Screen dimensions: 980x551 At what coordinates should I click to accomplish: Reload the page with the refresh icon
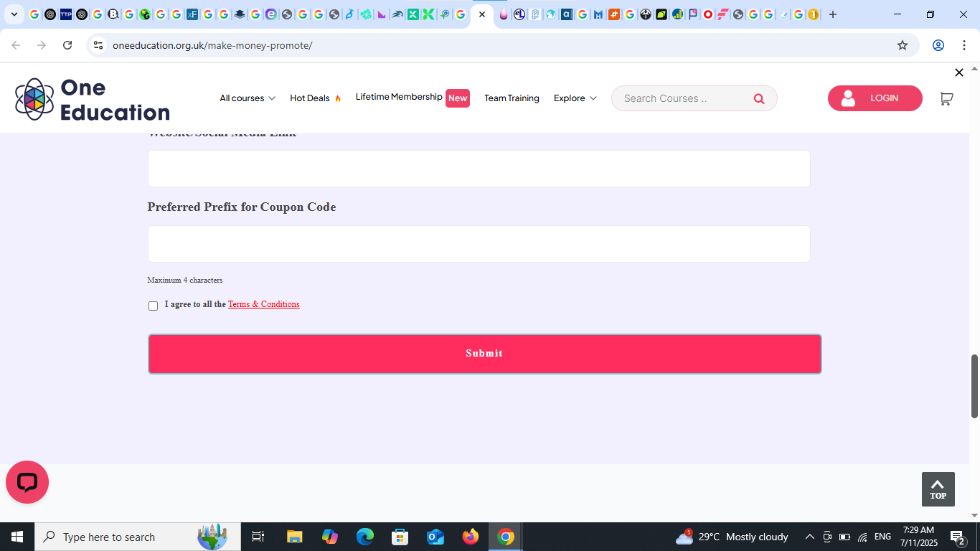[67, 45]
